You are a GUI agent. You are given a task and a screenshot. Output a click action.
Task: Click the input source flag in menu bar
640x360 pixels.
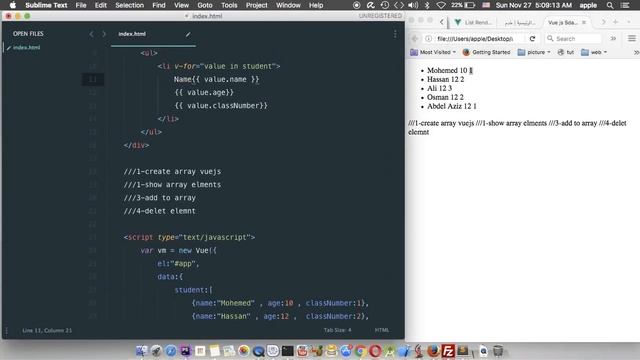coord(486,5)
